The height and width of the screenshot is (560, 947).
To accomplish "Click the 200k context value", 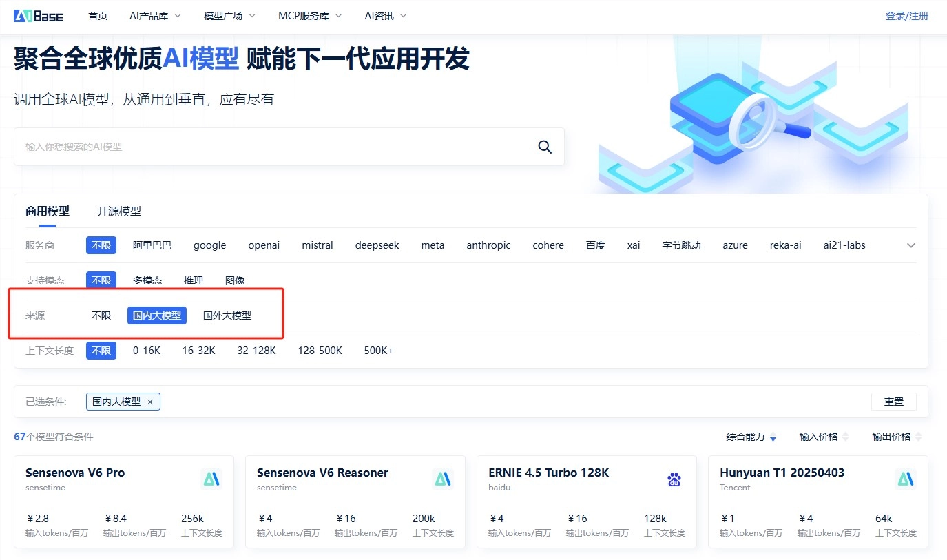I will pos(424,519).
